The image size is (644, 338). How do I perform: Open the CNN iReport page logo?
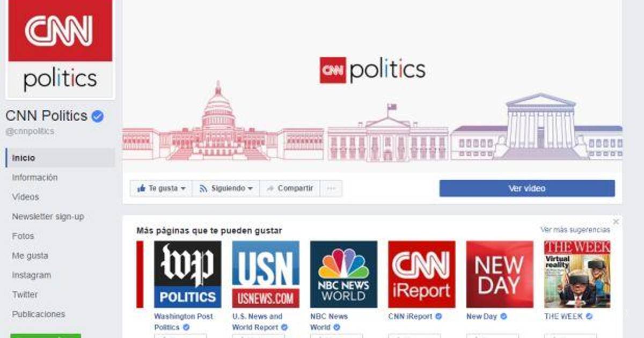422,274
